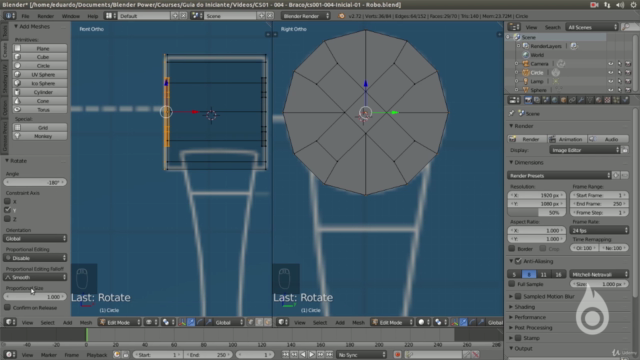Click the Animation render button
The width and height of the screenshot is (640, 360).
tap(567, 139)
